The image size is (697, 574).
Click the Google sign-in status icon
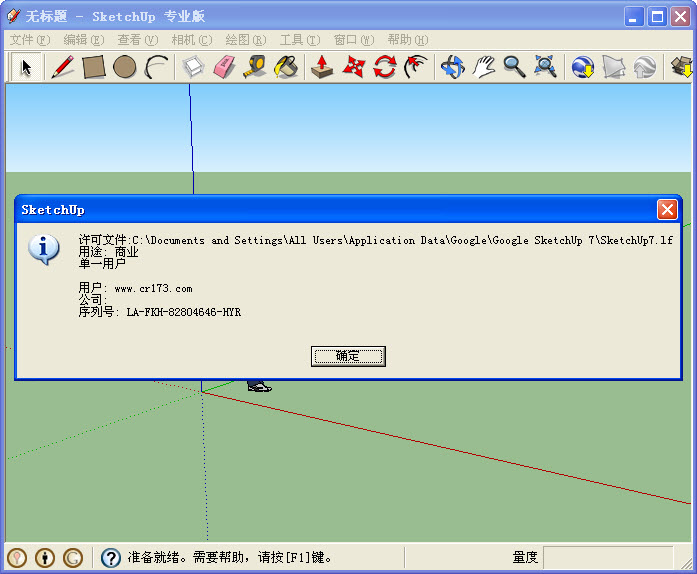click(x=73, y=557)
